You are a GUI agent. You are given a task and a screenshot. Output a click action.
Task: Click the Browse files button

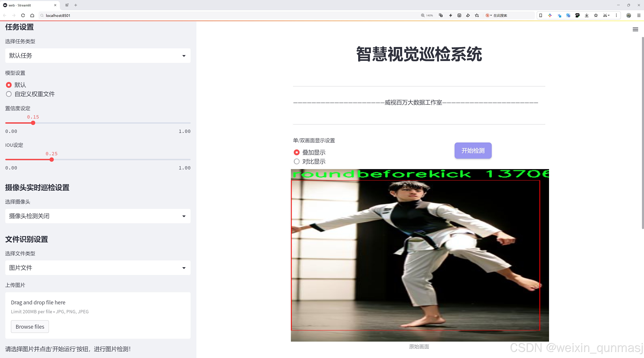tap(30, 327)
